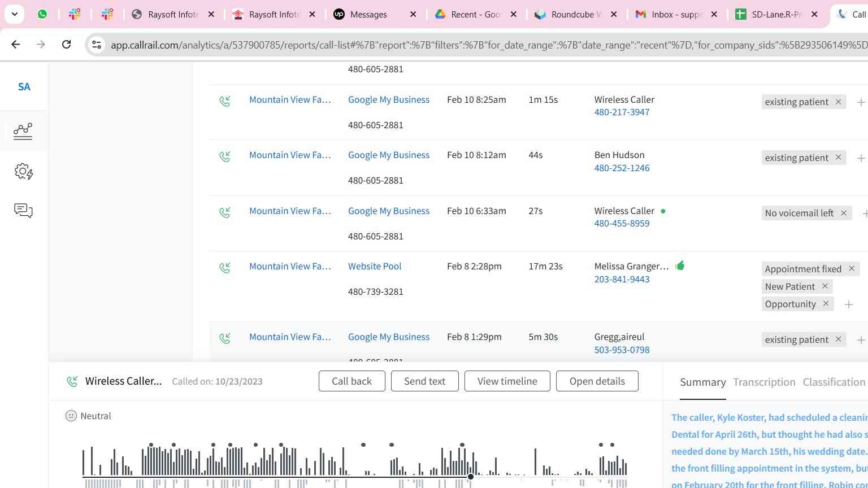Remove existing patient tag from Gregg,aireul call
The height and width of the screenshot is (488, 868).
[x=838, y=339]
